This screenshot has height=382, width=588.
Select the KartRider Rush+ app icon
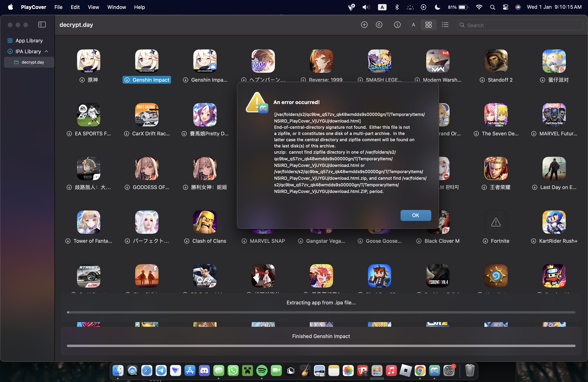pyautogui.click(x=554, y=222)
